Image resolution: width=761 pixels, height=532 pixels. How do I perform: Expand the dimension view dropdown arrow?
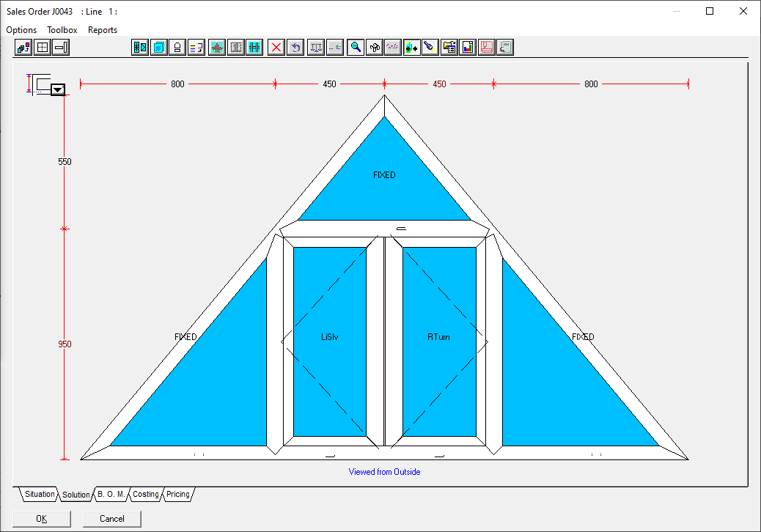tap(58, 89)
